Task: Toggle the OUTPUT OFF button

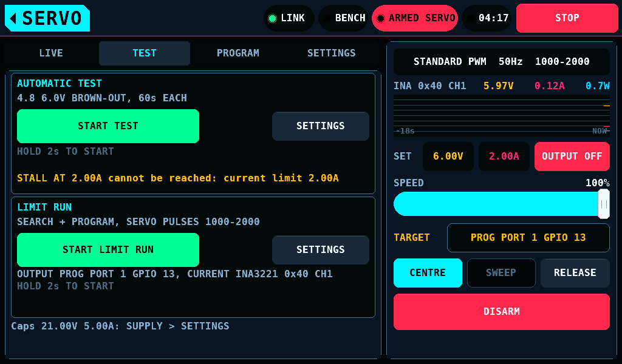Action: pyautogui.click(x=572, y=157)
